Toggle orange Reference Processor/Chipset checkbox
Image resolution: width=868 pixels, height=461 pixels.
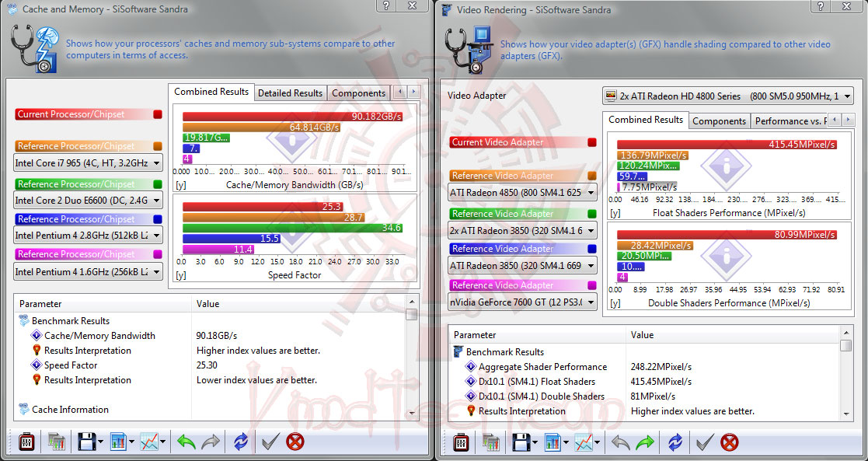pos(158,146)
